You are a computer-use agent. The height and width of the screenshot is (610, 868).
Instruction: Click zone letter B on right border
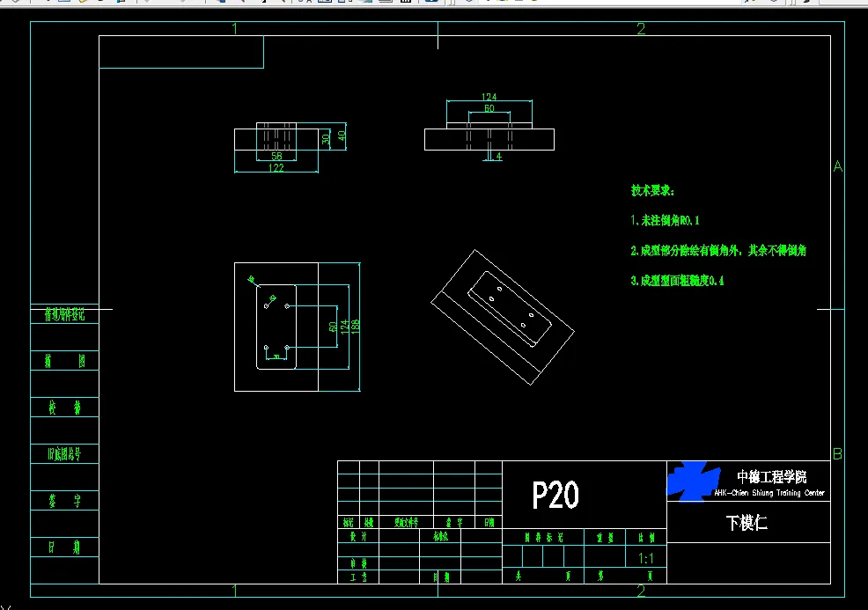tap(837, 454)
